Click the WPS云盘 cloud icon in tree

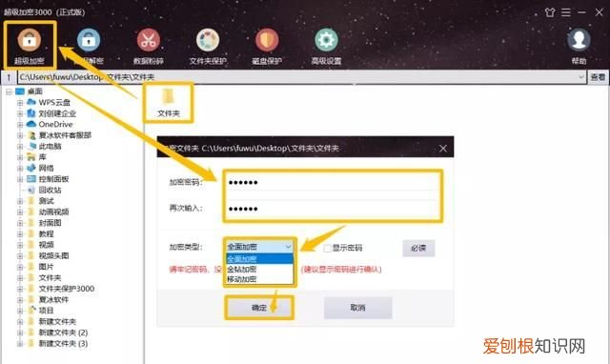coord(31,102)
